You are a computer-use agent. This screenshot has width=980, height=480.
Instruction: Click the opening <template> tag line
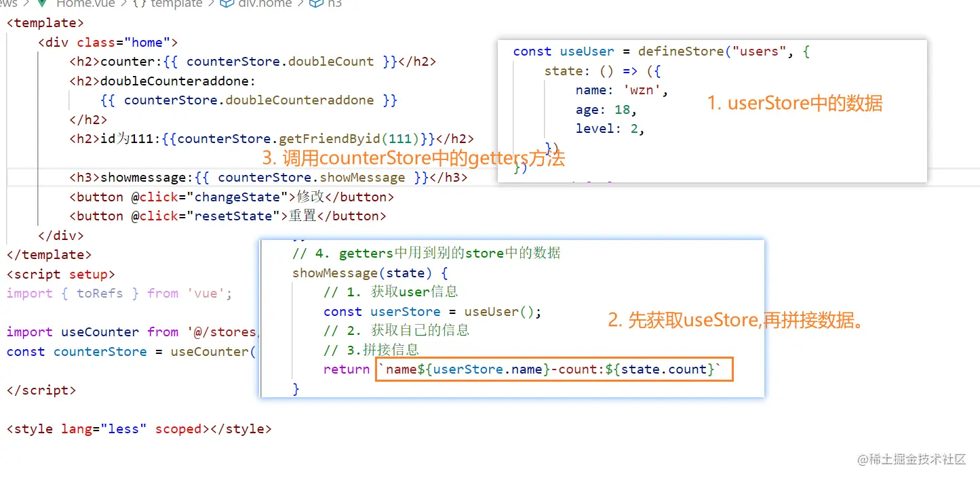pos(45,23)
